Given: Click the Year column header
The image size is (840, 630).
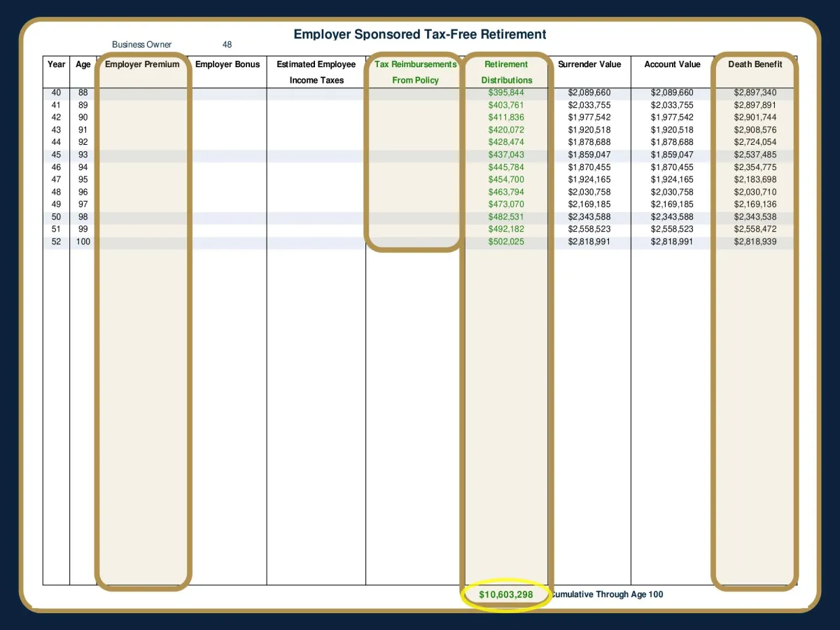Looking at the screenshot, I should point(57,64).
